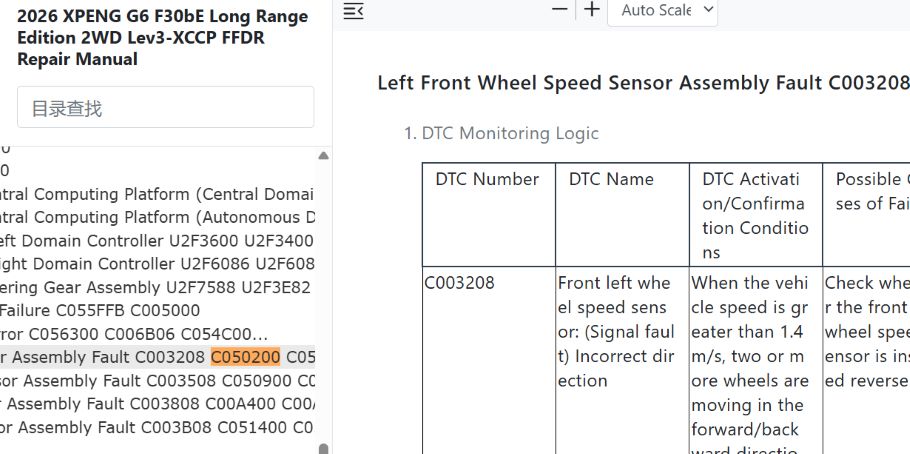Open Left Domain Controller U2F3600 entry
The height and width of the screenshot is (454, 910).
pos(157,240)
